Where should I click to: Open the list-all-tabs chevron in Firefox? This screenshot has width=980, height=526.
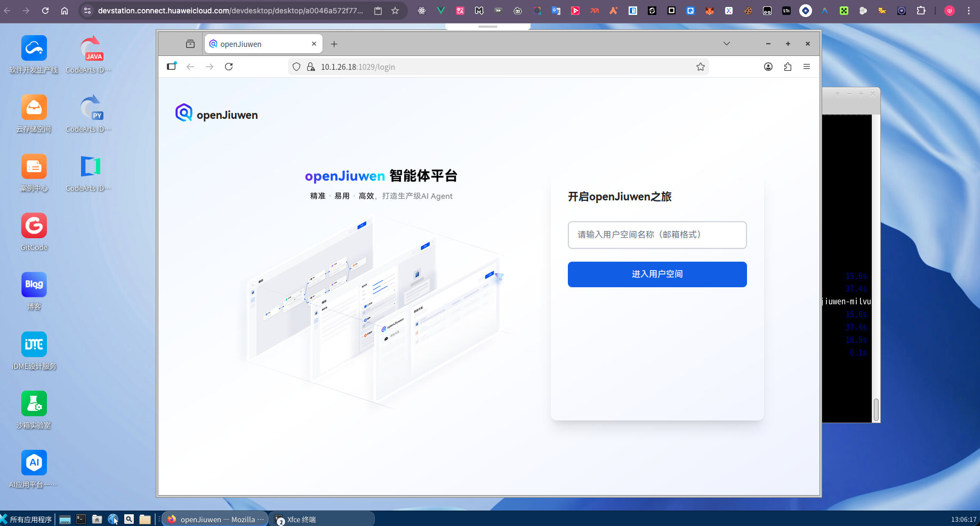727,44
